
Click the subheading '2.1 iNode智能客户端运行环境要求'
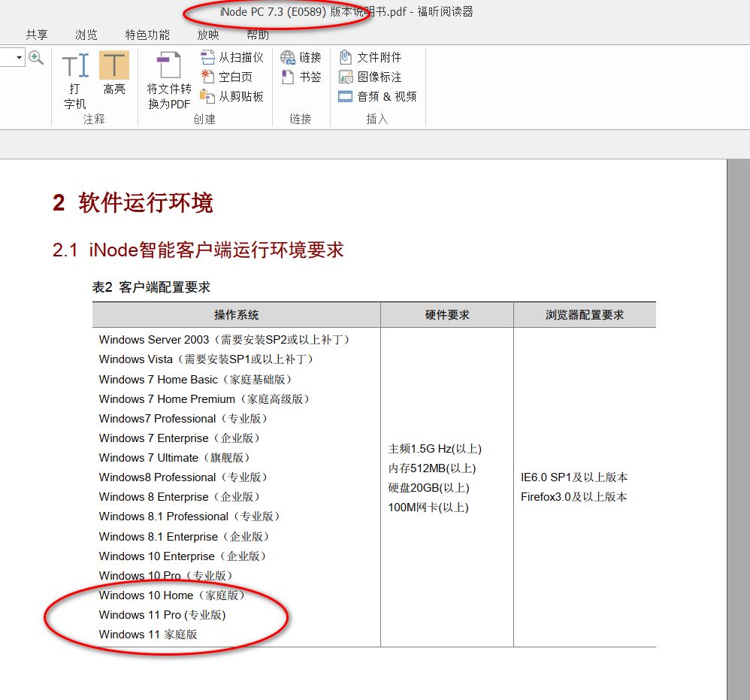click(198, 250)
